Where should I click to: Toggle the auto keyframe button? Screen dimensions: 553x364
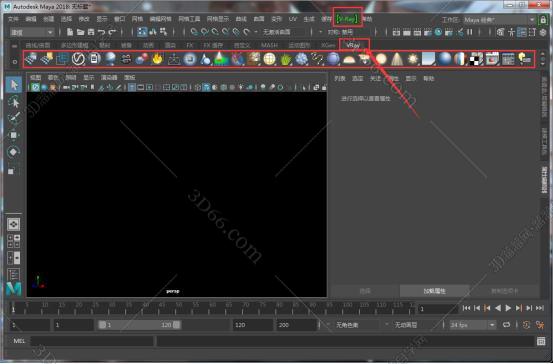[526, 324]
